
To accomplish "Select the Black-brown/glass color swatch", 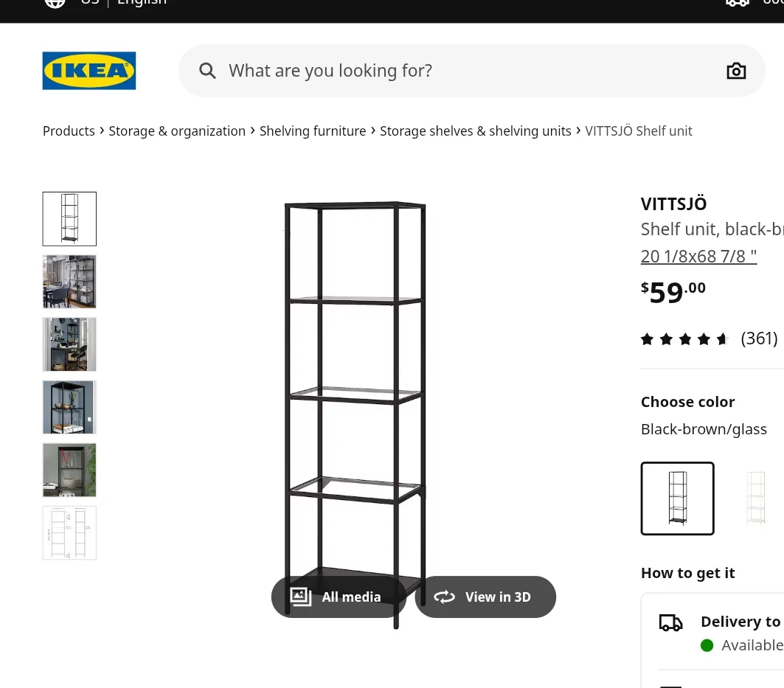I will pos(678,498).
